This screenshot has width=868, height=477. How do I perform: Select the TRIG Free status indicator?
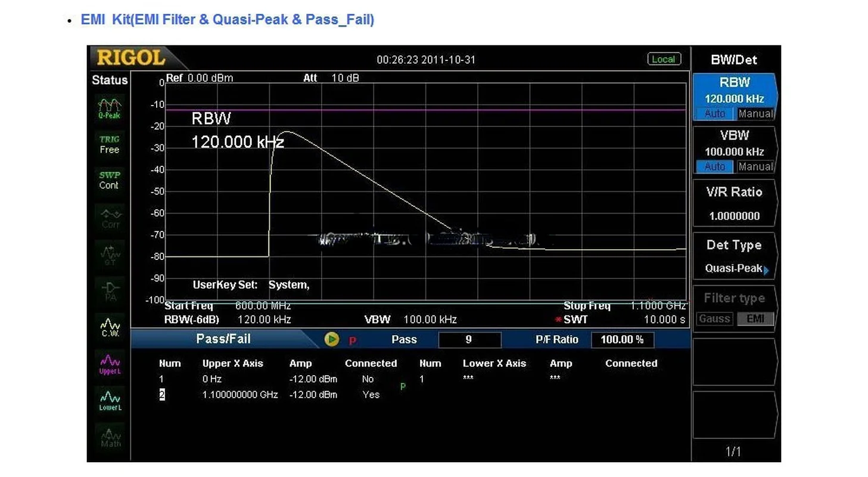pos(110,144)
